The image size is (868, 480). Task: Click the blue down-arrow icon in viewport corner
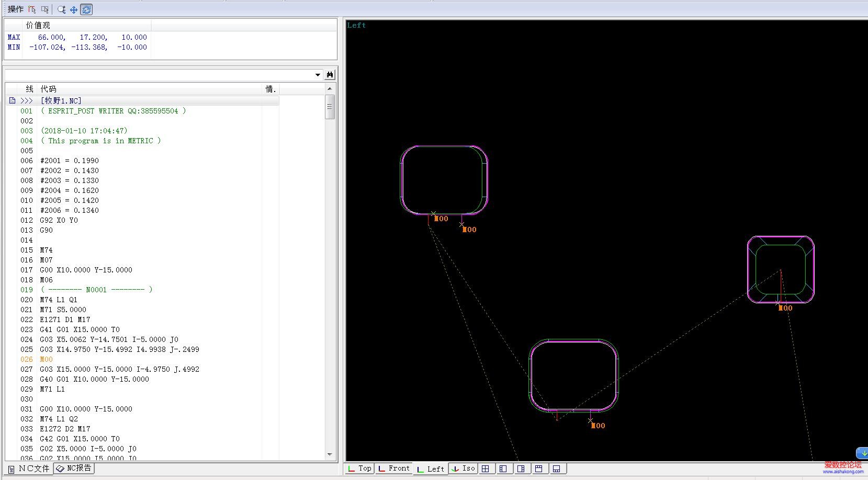[862, 453]
